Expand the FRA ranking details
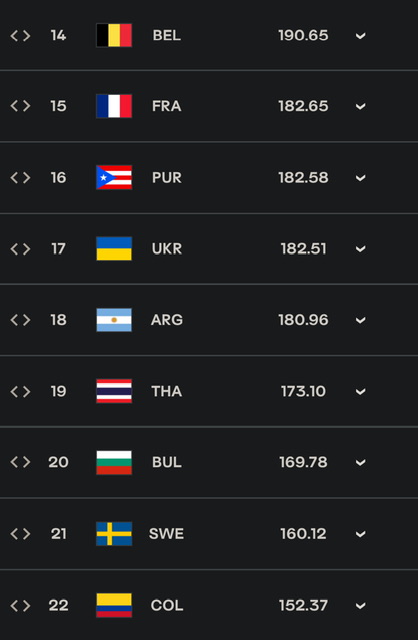Screen dimensions: 418x640 point(360,107)
